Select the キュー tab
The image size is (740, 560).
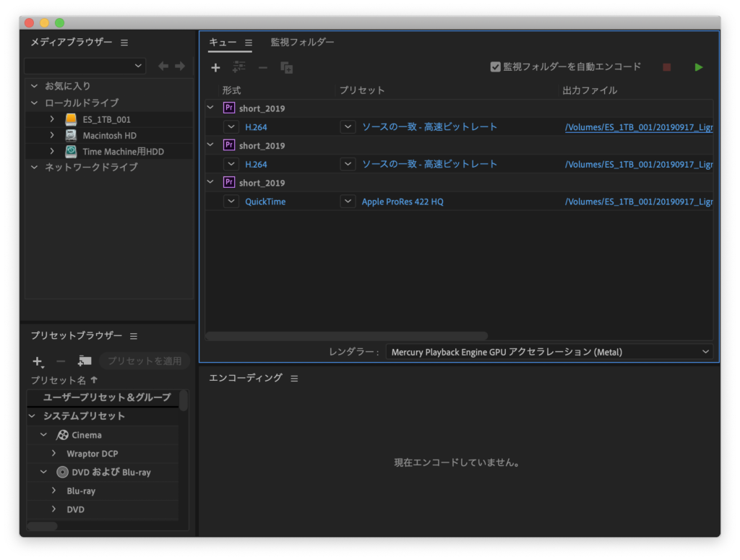221,42
